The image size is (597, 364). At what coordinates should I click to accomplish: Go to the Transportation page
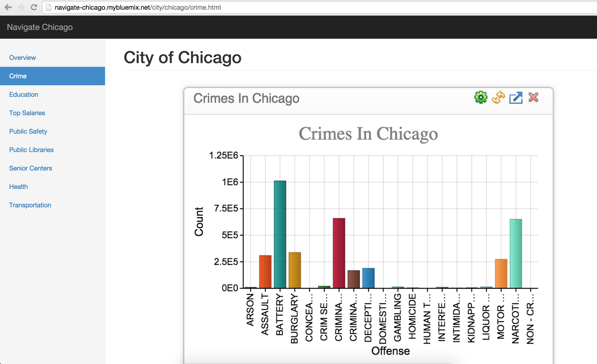click(30, 205)
